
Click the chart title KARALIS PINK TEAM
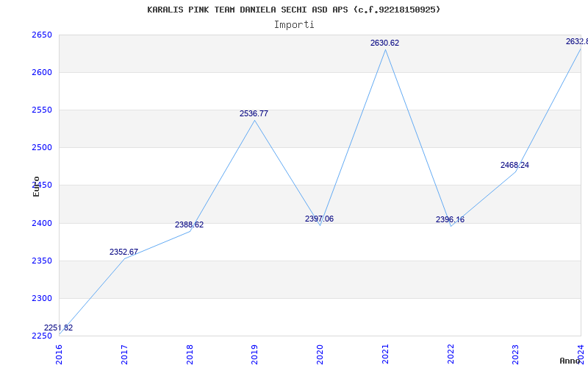(293, 10)
